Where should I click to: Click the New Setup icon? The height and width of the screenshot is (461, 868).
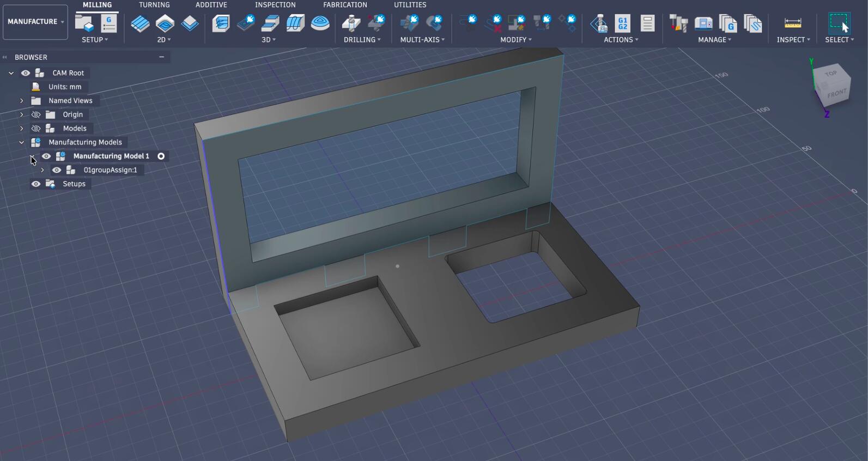84,23
